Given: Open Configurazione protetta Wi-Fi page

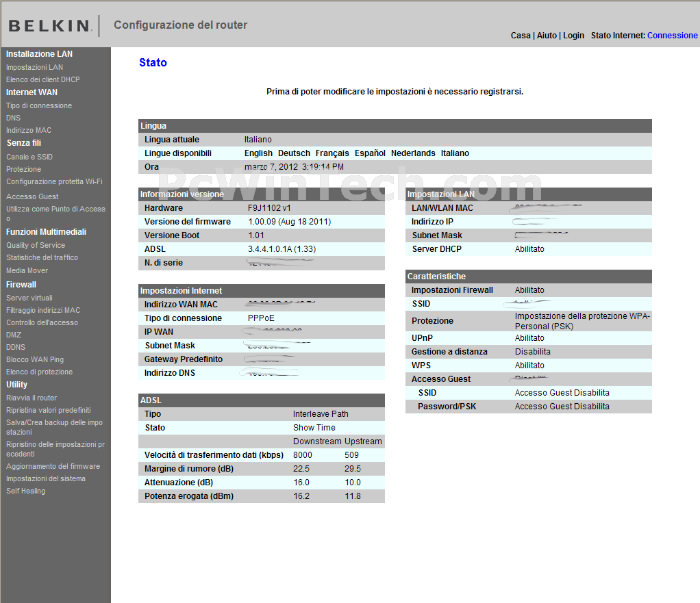Looking at the screenshot, I should [54, 181].
